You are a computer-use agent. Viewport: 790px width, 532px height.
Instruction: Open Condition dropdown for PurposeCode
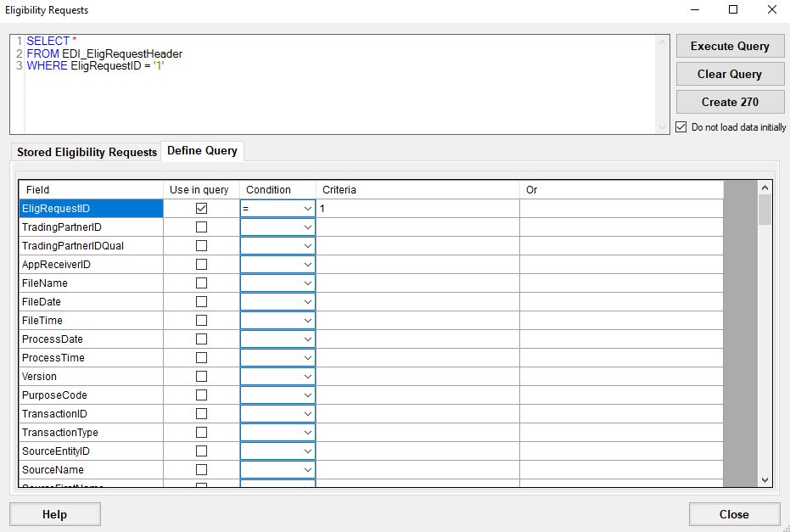pos(277,395)
